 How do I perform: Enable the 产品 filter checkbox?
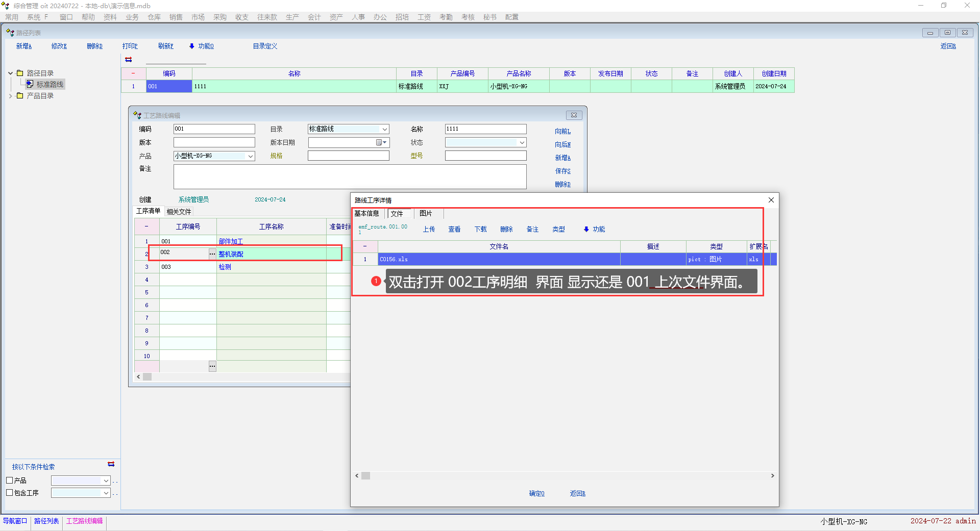click(x=9, y=481)
